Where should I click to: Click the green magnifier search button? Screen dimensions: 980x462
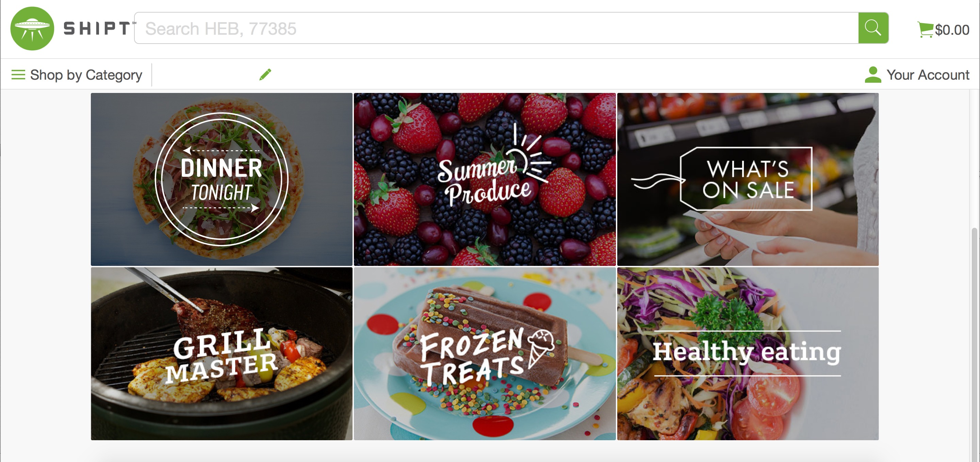click(x=873, y=28)
